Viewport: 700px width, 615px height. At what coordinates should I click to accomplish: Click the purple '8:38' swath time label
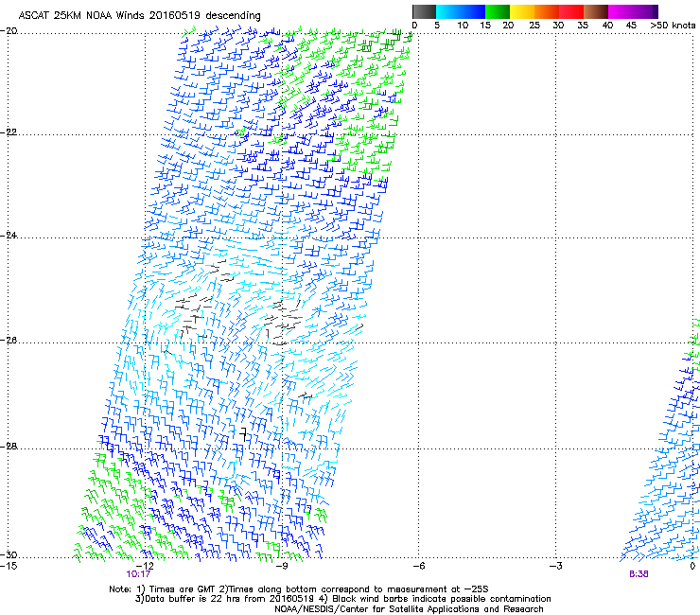tap(639, 574)
